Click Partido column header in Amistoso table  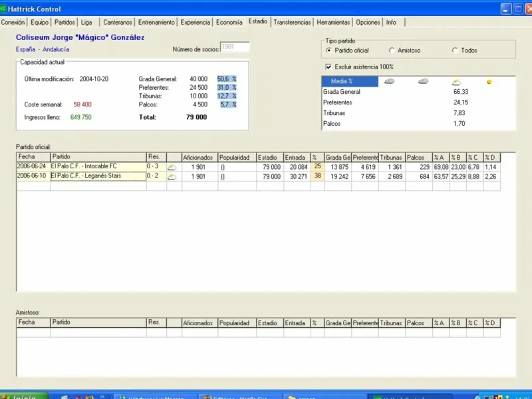98,323
